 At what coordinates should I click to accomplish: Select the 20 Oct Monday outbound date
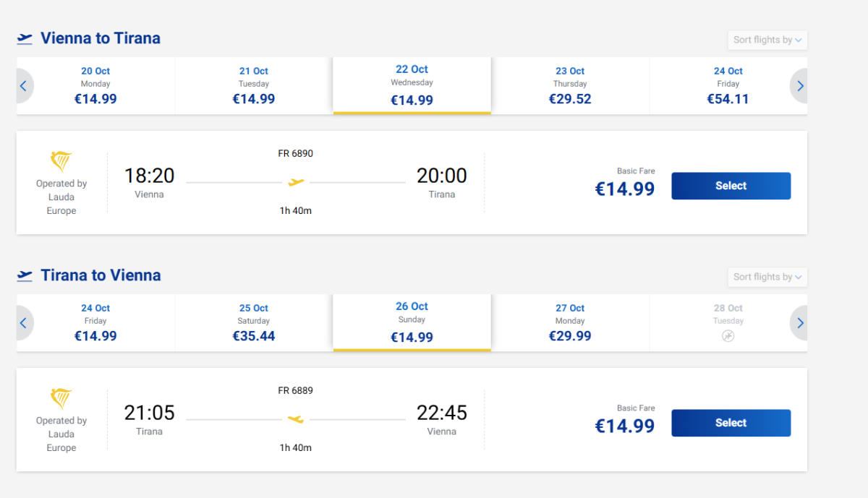click(95, 86)
